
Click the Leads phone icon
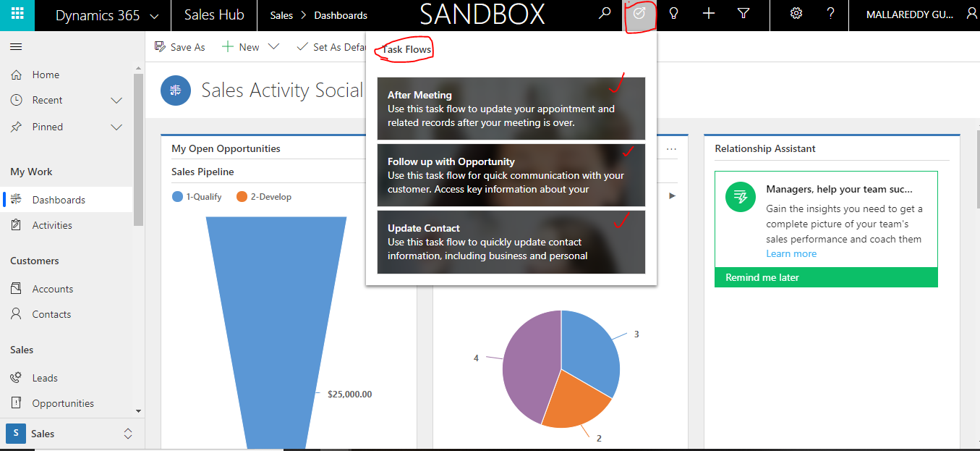tap(16, 378)
